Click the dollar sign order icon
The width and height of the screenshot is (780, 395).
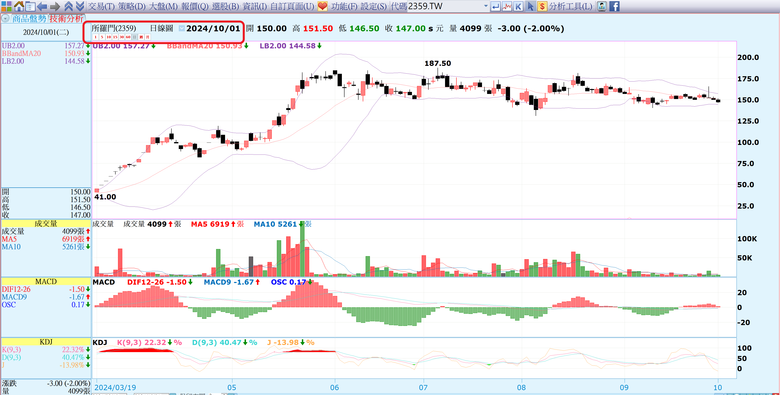[542, 7]
